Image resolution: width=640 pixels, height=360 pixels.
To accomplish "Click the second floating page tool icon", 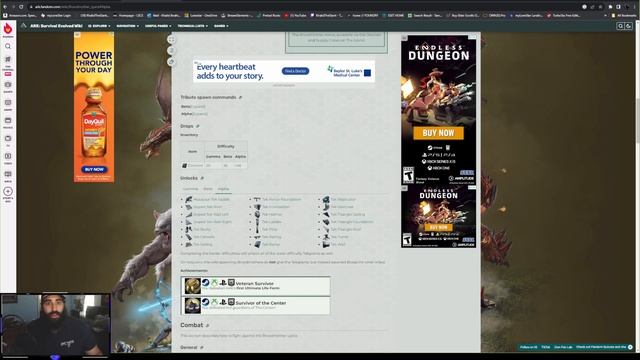I will (x=171, y=51).
